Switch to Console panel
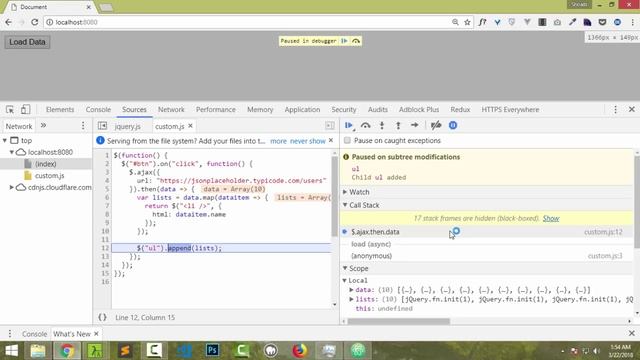Viewport: 640px width, 360px height. tap(98, 109)
